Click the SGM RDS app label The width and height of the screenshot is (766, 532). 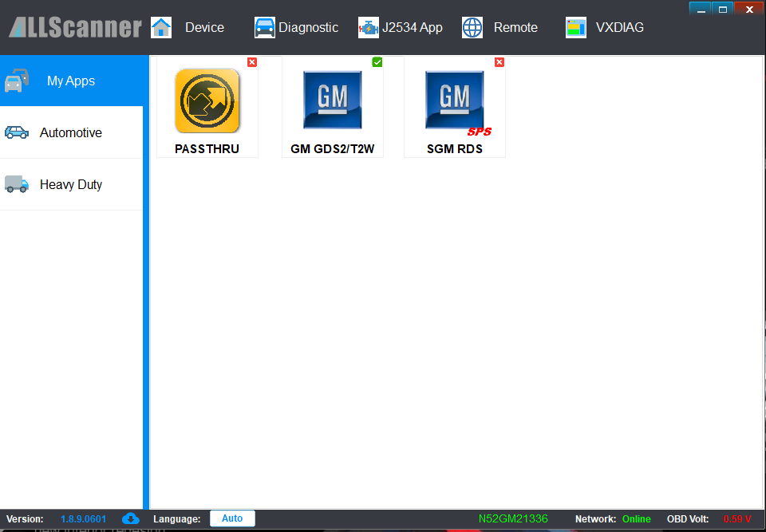point(455,149)
